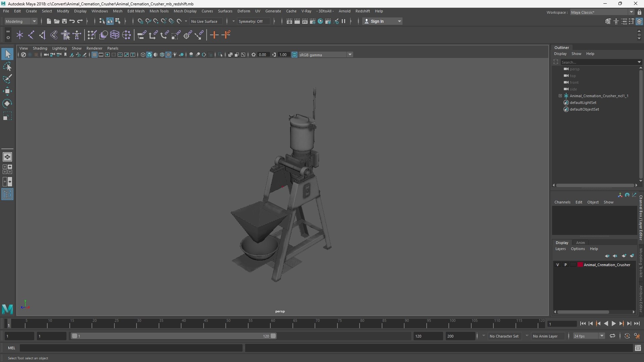The image size is (644, 362).
Task: Switch to single perspective view layout
Action: pyautogui.click(x=7, y=157)
